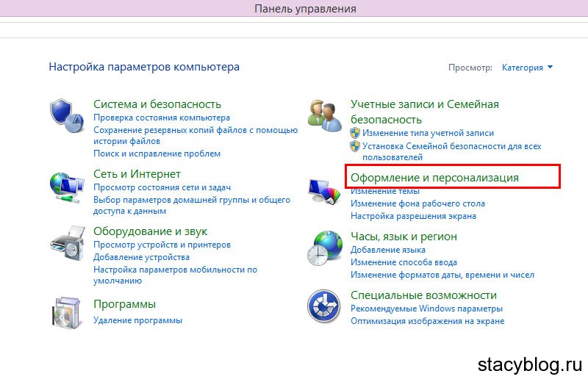Click Изменение фона рабочего стола link

[417, 203]
